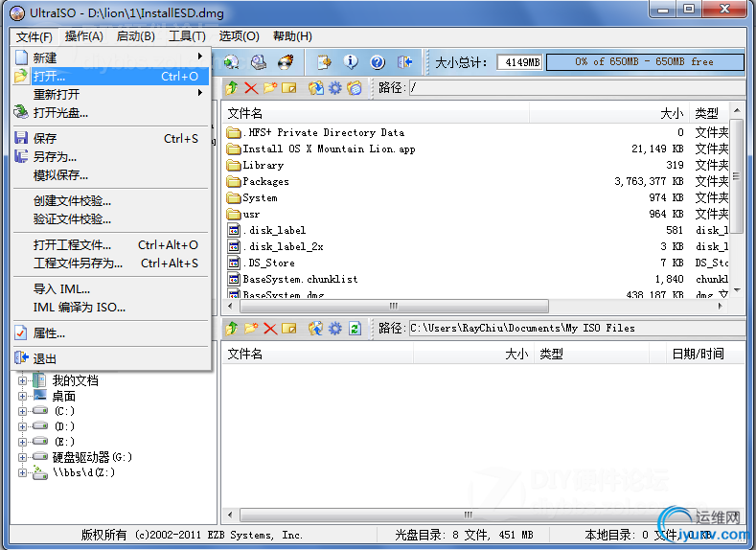Click the burn disc flame icon

(x=286, y=61)
